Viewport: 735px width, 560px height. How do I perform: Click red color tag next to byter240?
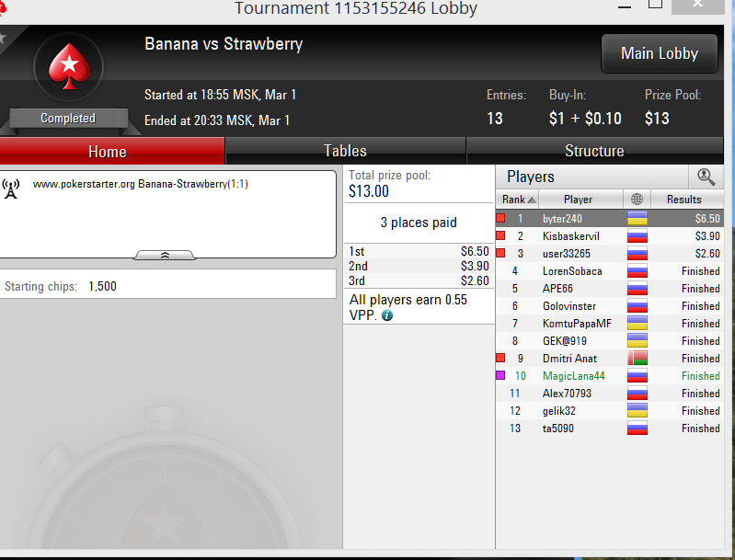coord(500,218)
